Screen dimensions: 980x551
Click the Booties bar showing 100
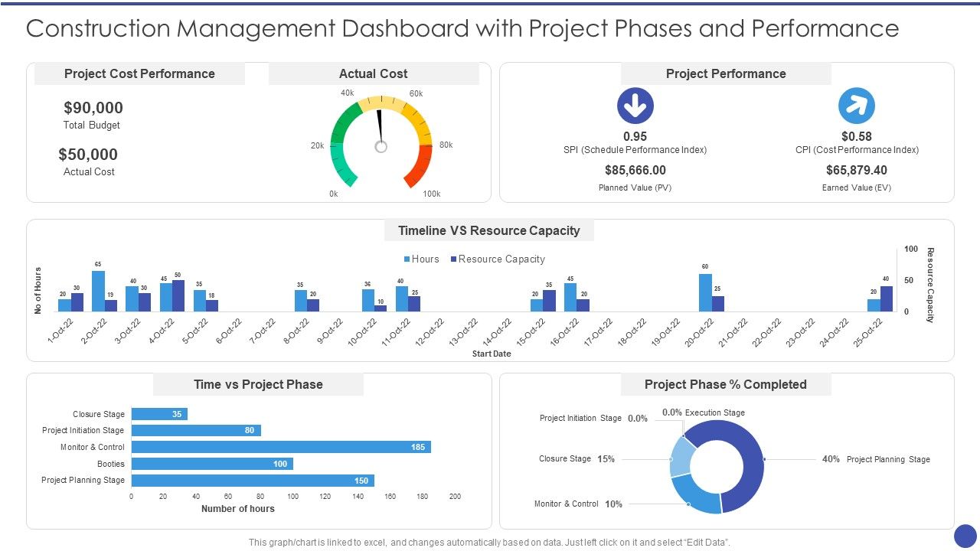212,464
